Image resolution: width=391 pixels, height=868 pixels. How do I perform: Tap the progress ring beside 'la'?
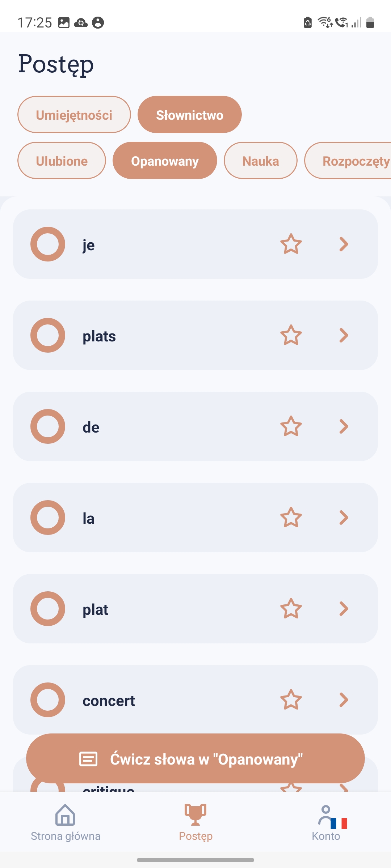point(48,518)
